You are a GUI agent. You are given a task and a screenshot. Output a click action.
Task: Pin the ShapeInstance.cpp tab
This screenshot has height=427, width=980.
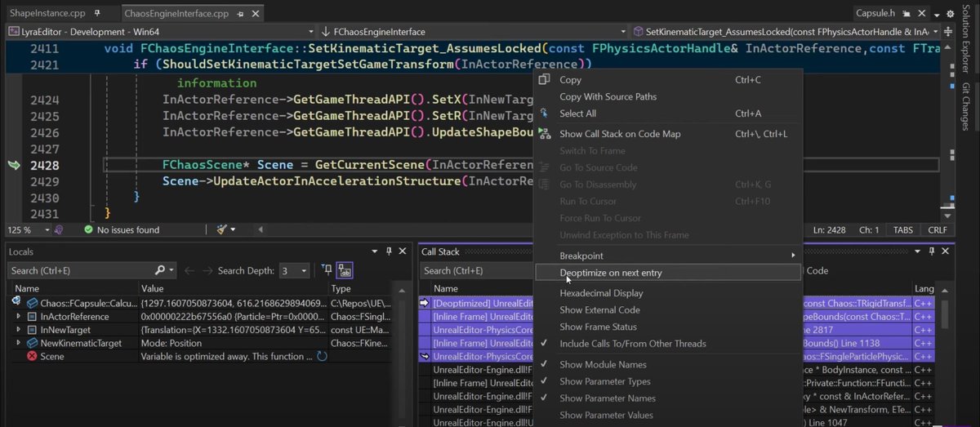pyautogui.click(x=98, y=14)
